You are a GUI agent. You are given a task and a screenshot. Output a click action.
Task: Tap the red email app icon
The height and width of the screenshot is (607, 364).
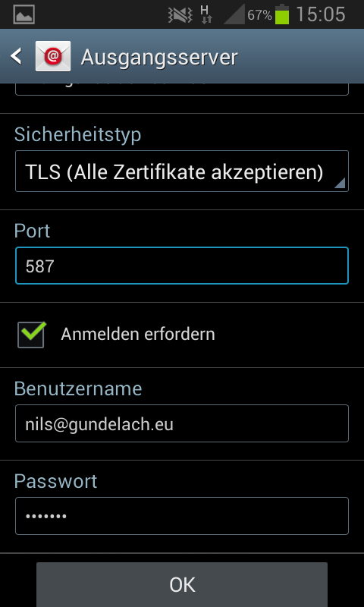pyautogui.click(x=53, y=56)
